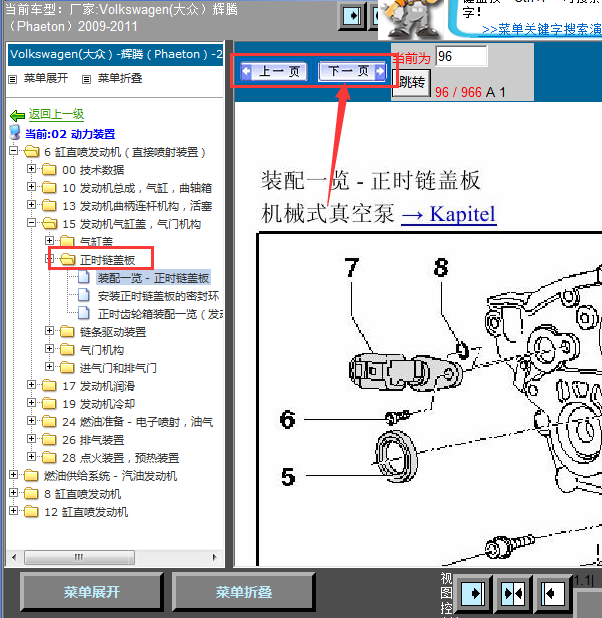The image size is (602, 618).
Task: Expand the 19 发动机冷却 folder
Action: click(x=31, y=403)
